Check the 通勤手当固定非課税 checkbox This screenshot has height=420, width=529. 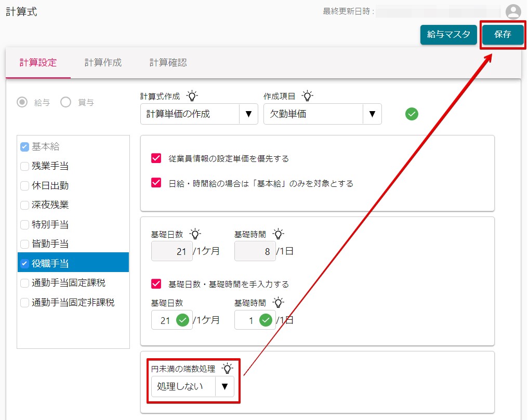(x=24, y=302)
